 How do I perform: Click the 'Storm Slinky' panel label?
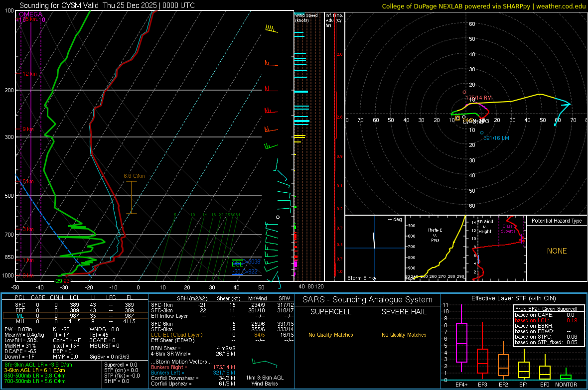pos(361,278)
